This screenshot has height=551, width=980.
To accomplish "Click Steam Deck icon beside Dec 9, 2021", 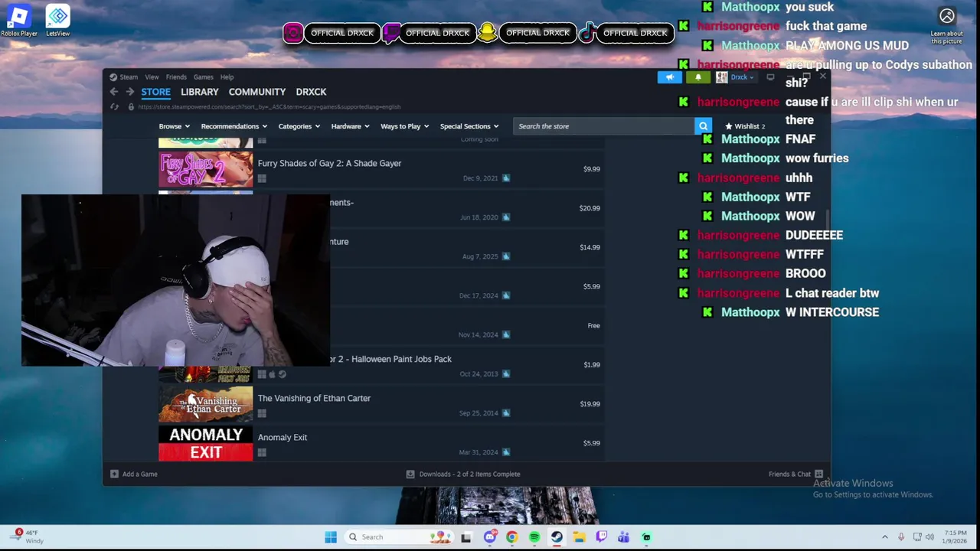I will (x=505, y=178).
